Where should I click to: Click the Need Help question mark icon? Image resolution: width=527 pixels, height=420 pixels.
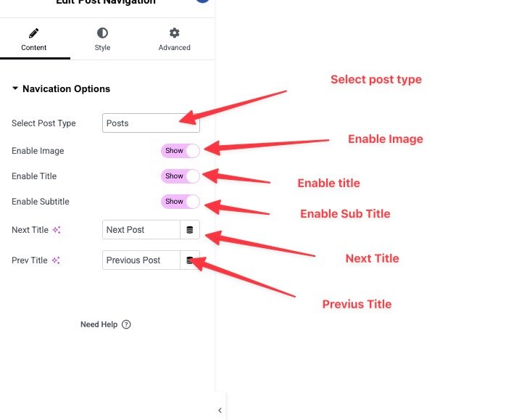(126, 325)
